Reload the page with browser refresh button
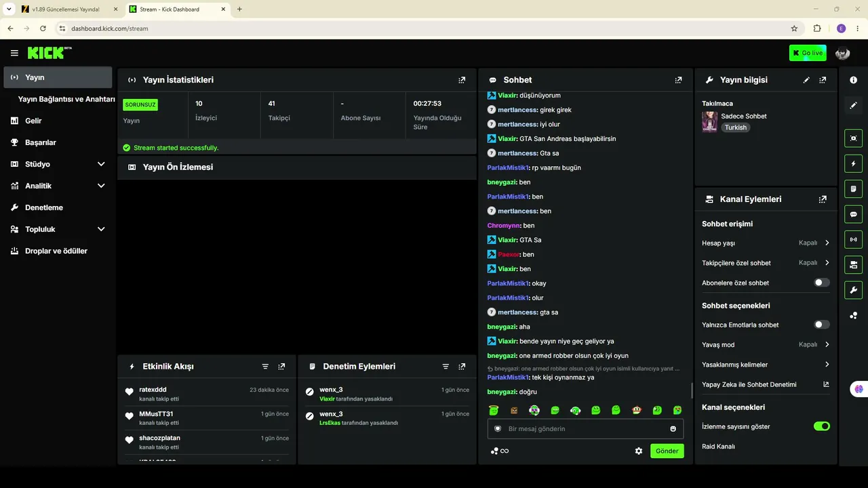Viewport: 868px width, 488px height. point(43,28)
